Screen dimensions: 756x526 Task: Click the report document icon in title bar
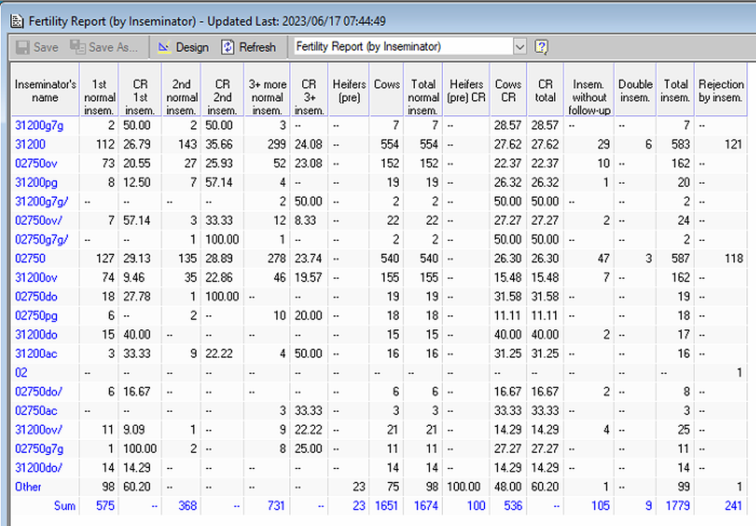(x=17, y=21)
